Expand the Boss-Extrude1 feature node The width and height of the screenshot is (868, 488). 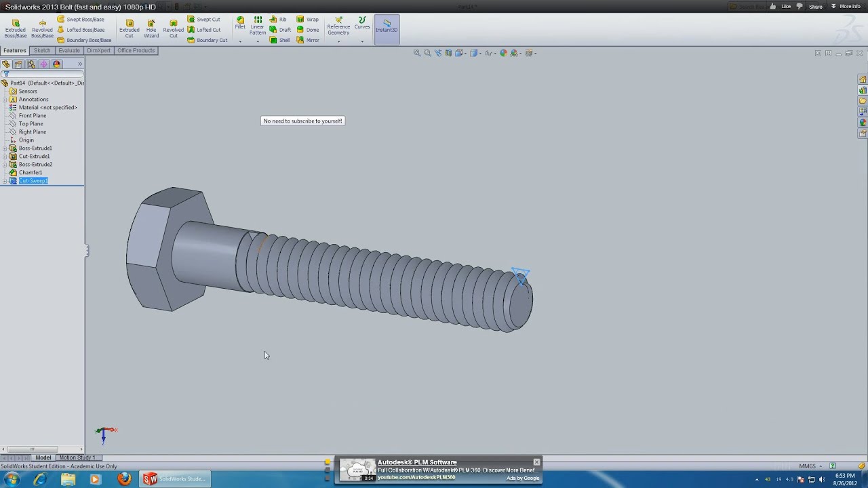pyautogui.click(x=5, y=148)
